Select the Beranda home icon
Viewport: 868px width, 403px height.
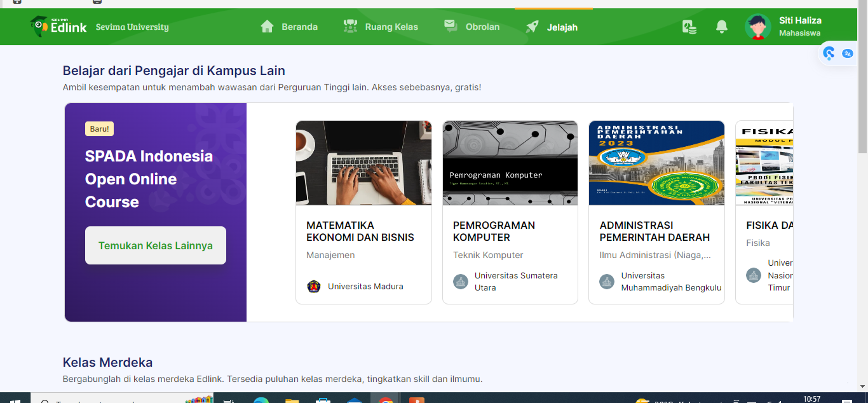(267, 26)
